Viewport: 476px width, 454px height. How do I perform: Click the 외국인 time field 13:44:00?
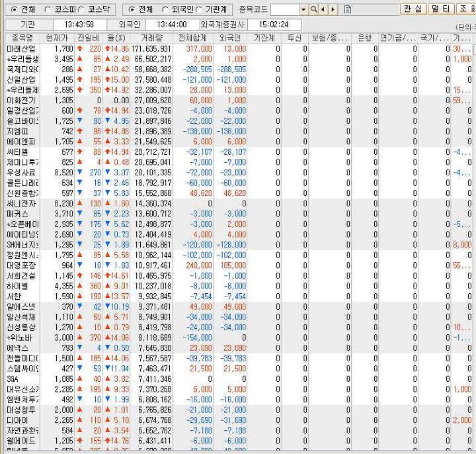pyautogui.click(x=172, y=24)
